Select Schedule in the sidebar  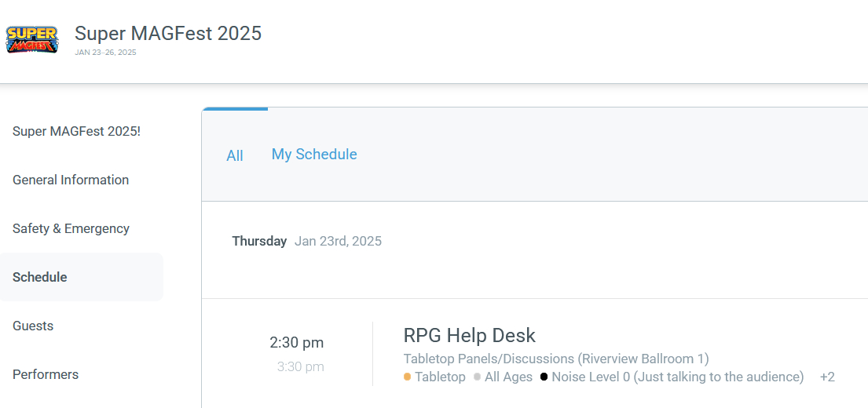(40, 277)
